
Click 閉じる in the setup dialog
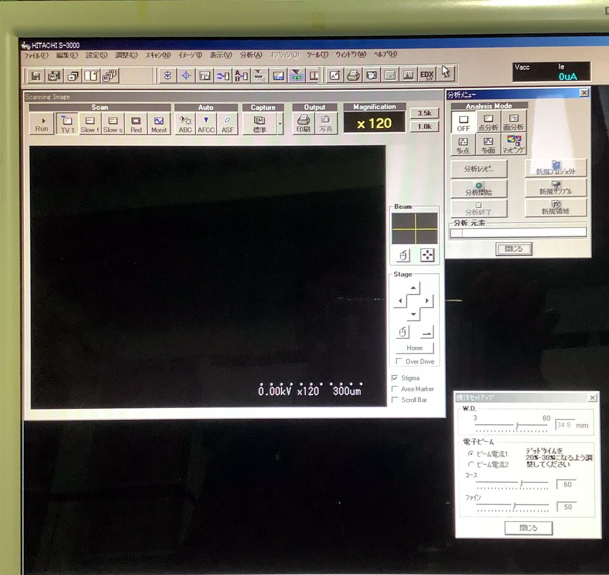pyautogui.click(x=528, y=528)
